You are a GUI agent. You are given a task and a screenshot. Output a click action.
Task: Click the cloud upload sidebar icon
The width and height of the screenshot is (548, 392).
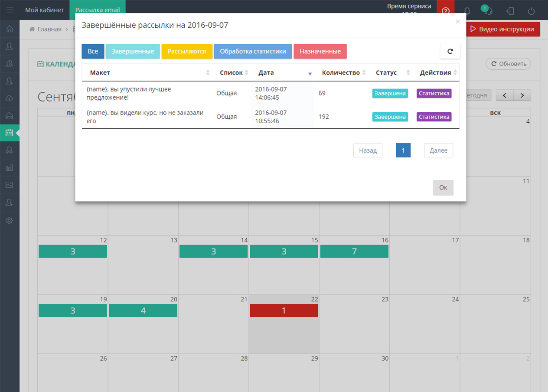pyautogui.click(x=9, y=98)
